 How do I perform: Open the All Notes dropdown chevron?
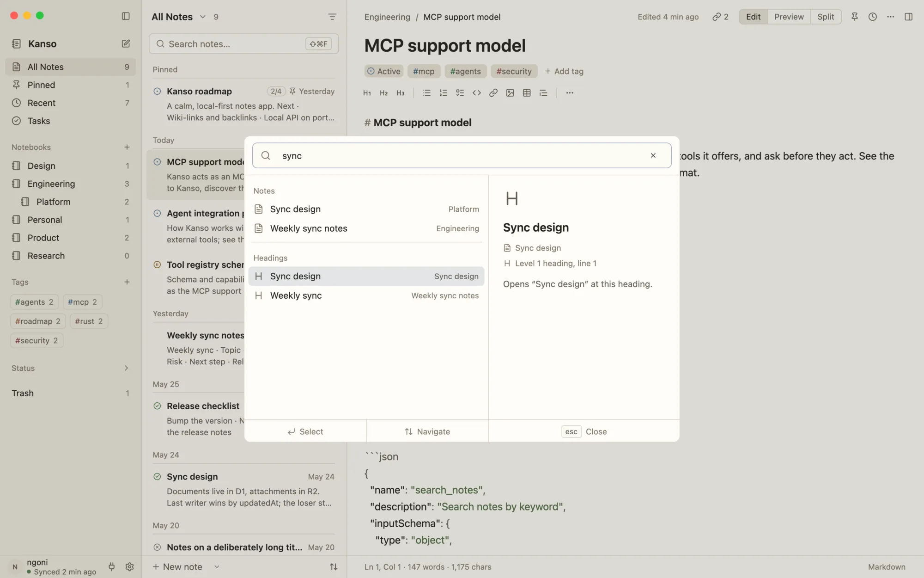(x=202, y=17)
